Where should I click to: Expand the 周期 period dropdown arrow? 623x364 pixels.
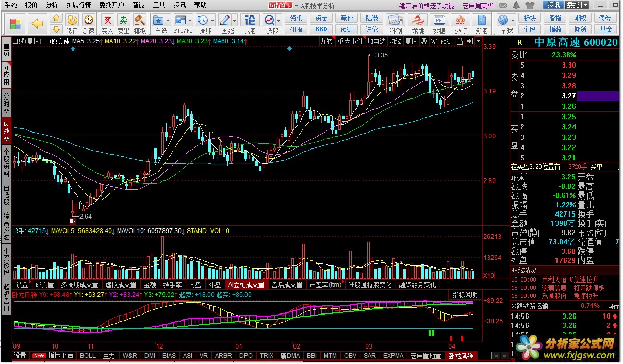(x=212, y=21)
